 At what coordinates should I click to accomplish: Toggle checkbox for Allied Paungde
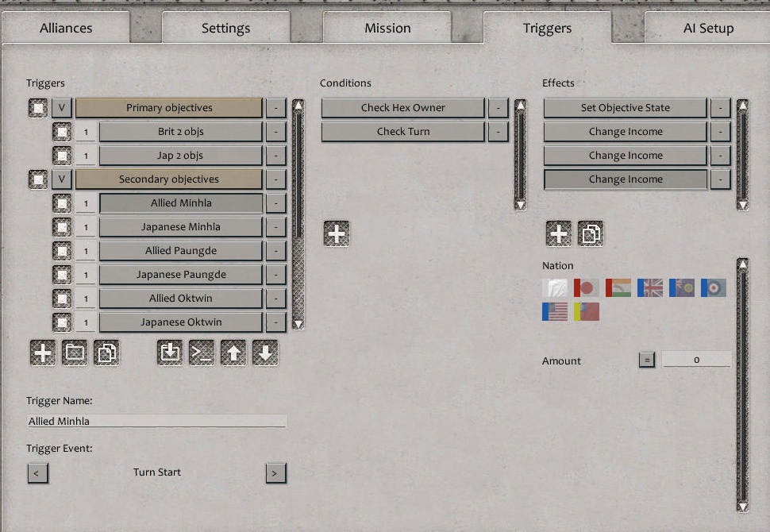(62, 251)
